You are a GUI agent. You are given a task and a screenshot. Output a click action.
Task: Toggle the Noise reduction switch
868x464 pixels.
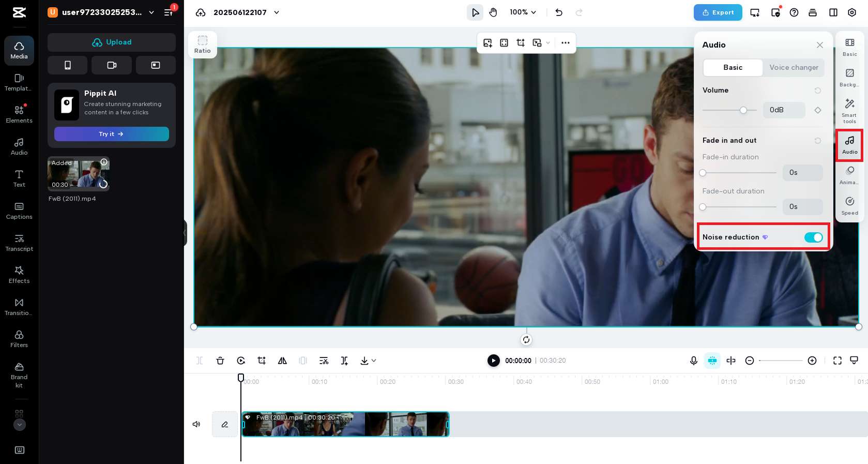[813, 237]
